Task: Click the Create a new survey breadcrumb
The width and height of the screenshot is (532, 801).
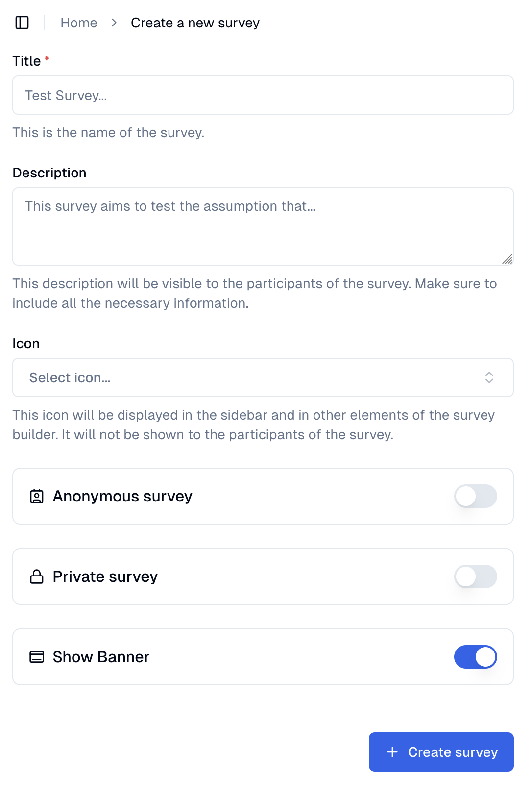Action: point(195,23)
